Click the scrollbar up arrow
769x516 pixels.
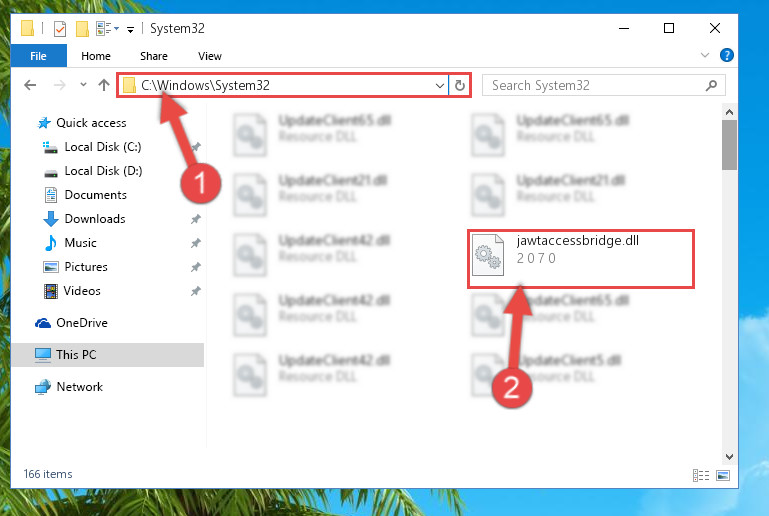[x=729, y=112]
